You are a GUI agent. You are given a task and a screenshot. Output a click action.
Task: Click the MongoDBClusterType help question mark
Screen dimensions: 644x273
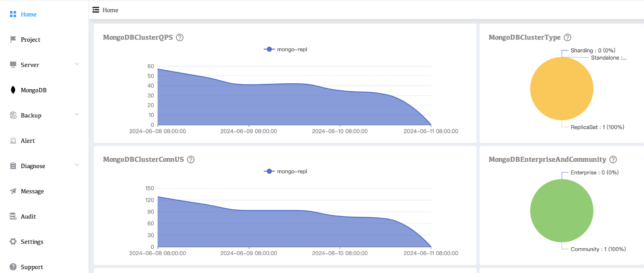pos(568,37)
